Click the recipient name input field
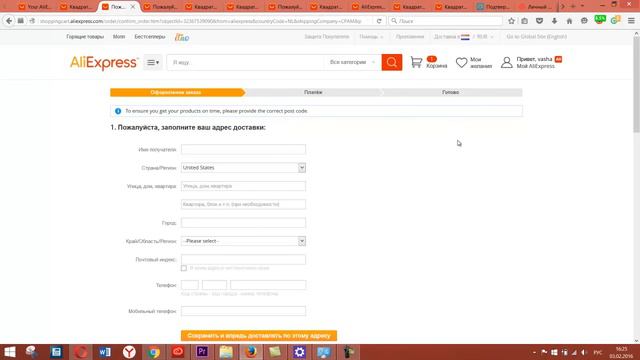Viewport: 640px width, 360px height. click(243, 149)
